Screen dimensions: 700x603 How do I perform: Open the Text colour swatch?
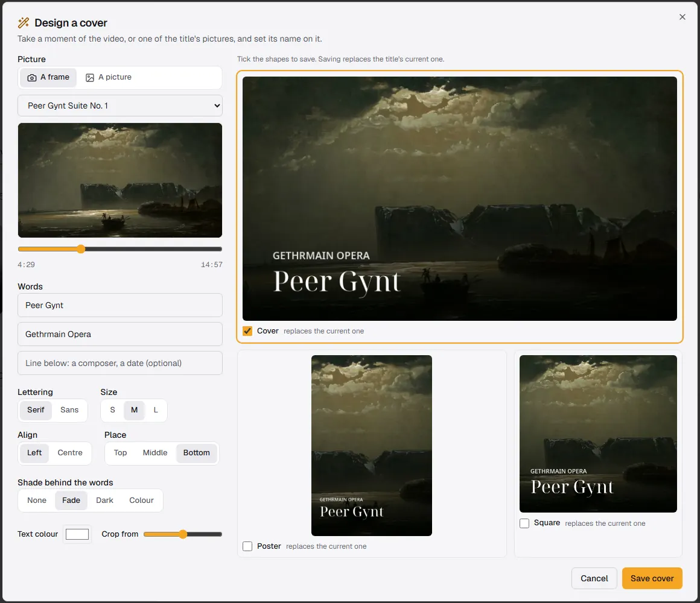pos(77,534)
